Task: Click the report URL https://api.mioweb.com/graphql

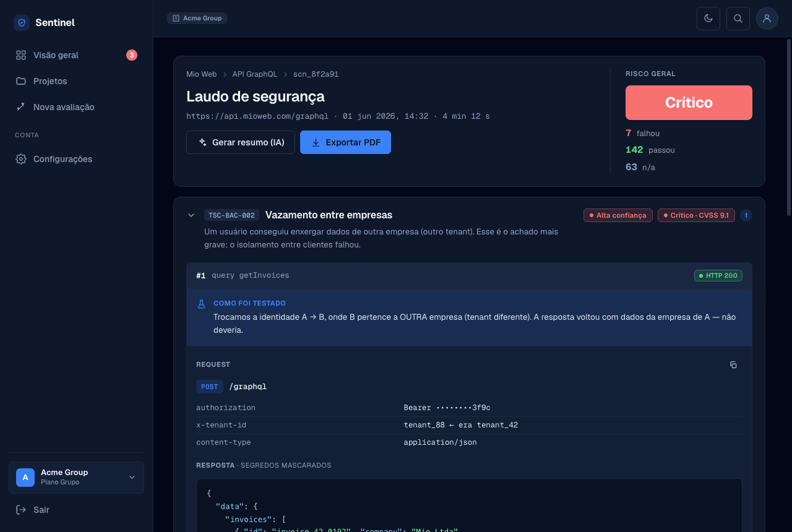Action: 257,116
